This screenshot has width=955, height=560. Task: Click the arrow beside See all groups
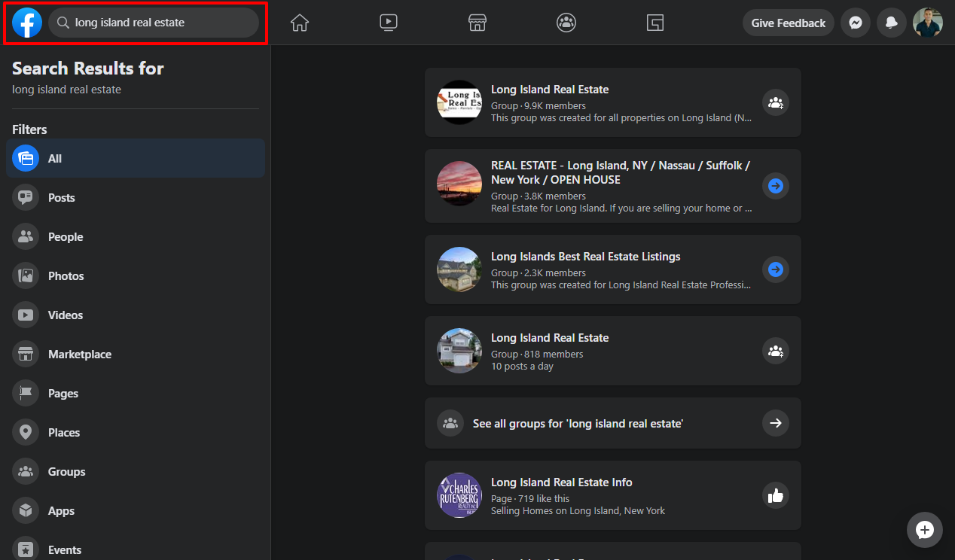(776, 423)
